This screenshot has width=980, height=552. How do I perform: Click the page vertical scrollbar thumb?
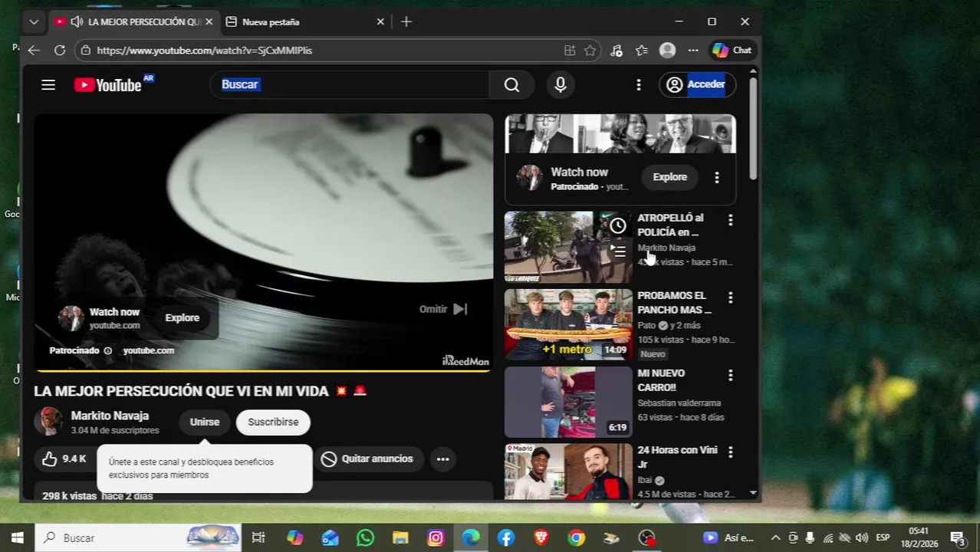(753, 129)
